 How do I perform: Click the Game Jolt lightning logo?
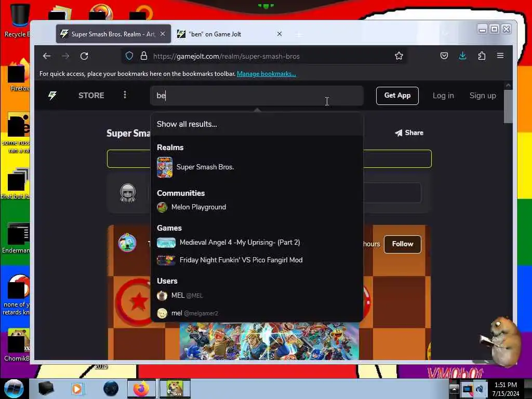pos(52,96)
